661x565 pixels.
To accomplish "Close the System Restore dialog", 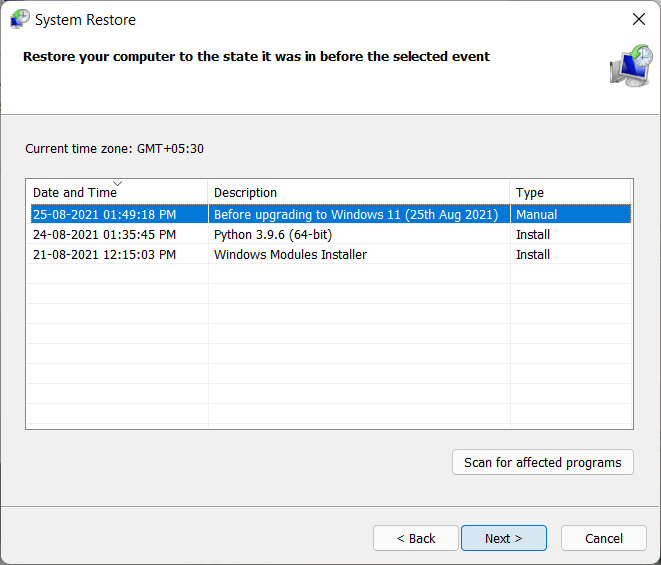I will tap(639, 19).
